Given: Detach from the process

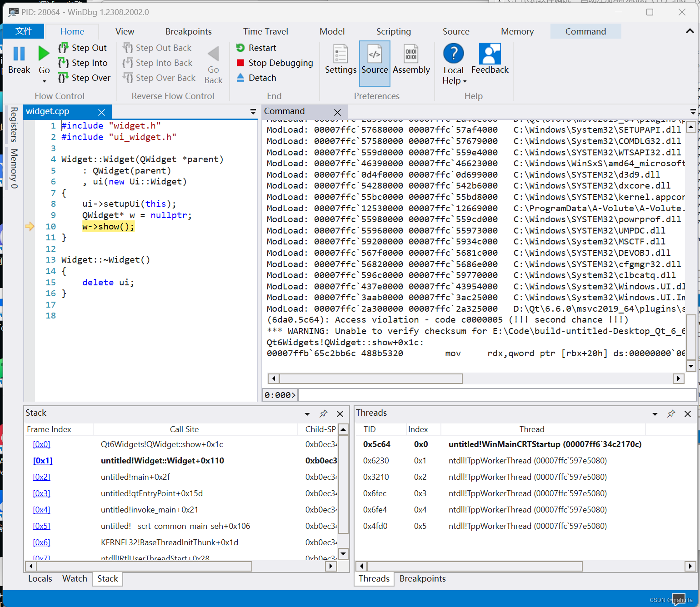Looking at the screenshot, I should coord(256,78).
